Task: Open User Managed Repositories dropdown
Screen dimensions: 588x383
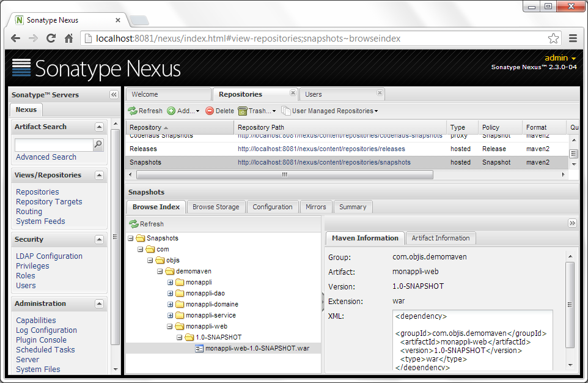Action: point(329,111)
